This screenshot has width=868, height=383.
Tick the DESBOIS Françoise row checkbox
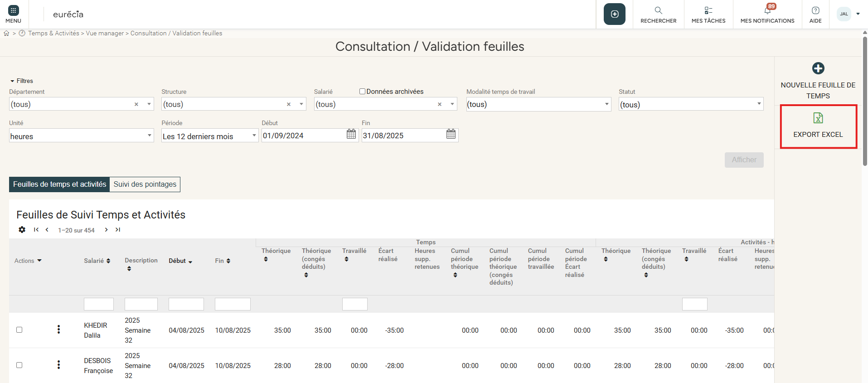19,365
